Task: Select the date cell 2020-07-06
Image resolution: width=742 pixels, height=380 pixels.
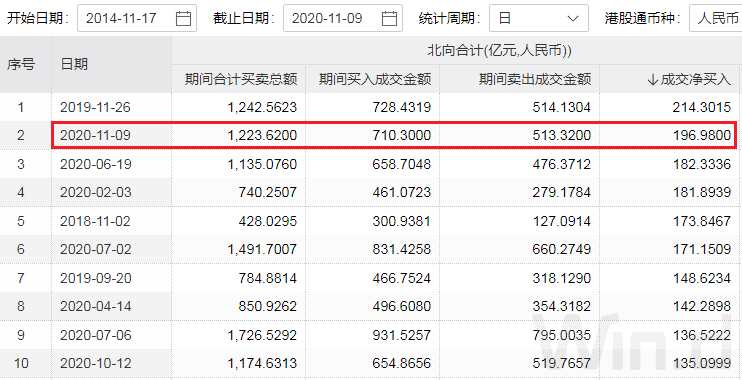Action: (x=95, y=336)
